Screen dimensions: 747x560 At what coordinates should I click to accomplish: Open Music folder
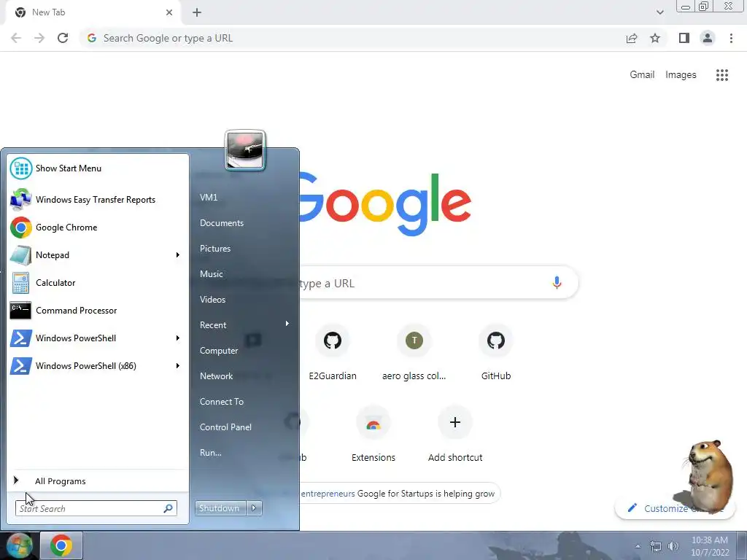[212, 274]
